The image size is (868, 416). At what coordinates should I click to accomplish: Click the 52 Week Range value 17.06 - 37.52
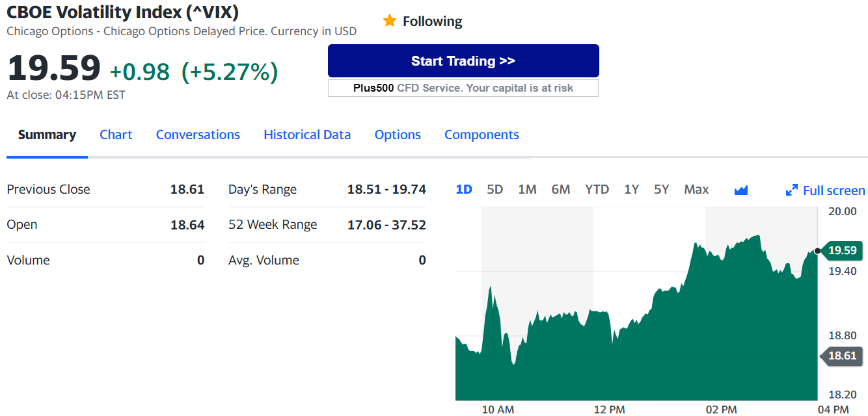387,225
